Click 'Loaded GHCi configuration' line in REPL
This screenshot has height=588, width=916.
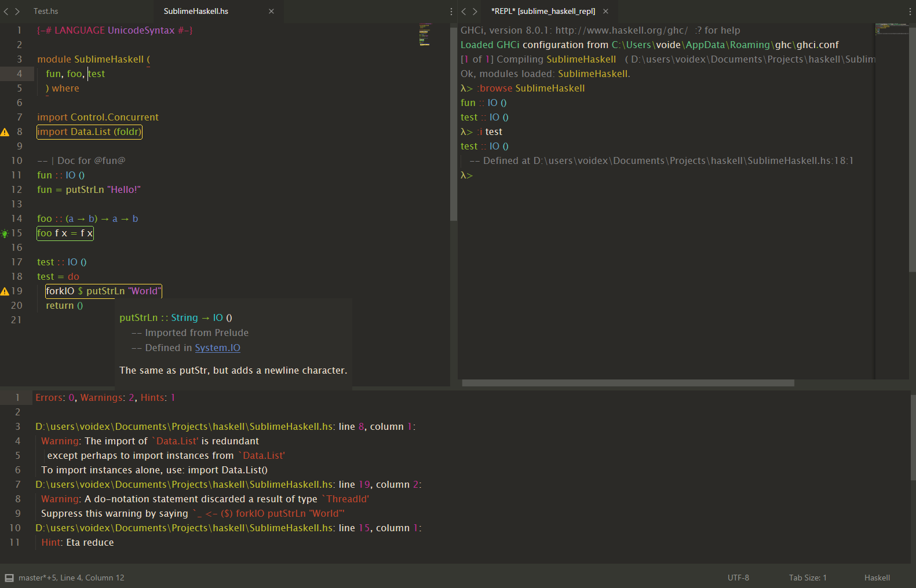(x=649, y=45)
